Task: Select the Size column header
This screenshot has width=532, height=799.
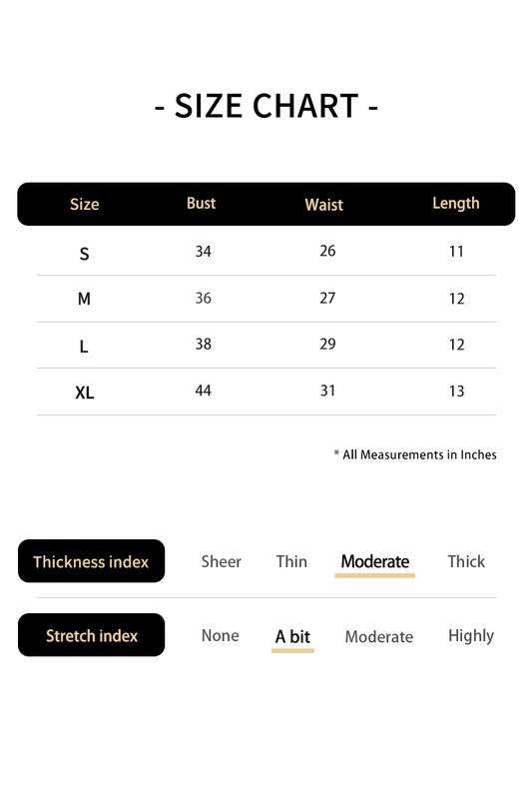Action: 85,205
